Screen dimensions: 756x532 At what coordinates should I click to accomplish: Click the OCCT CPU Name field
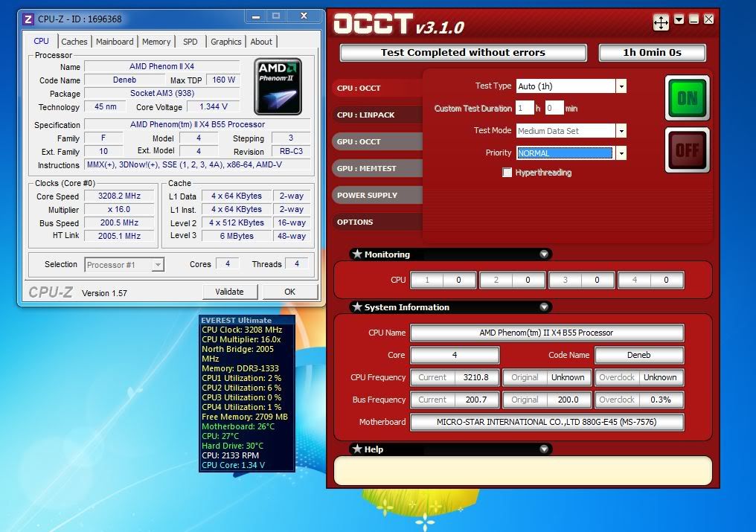(547, 333)
